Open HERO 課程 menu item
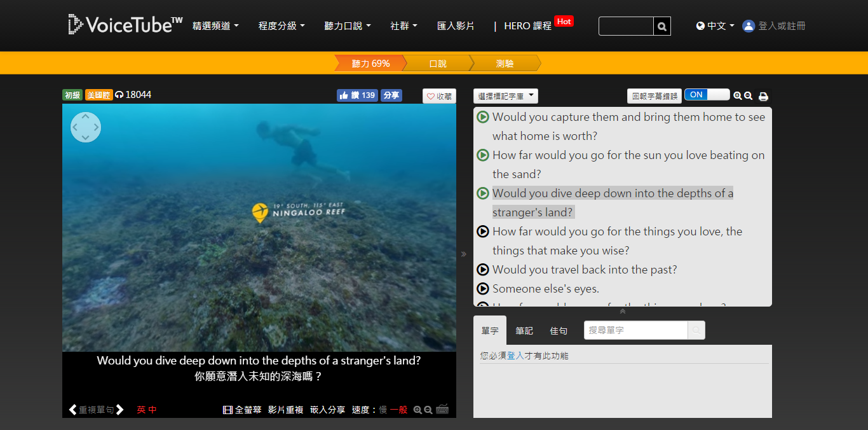The image size is (868, 430). [x=527, y=26]
